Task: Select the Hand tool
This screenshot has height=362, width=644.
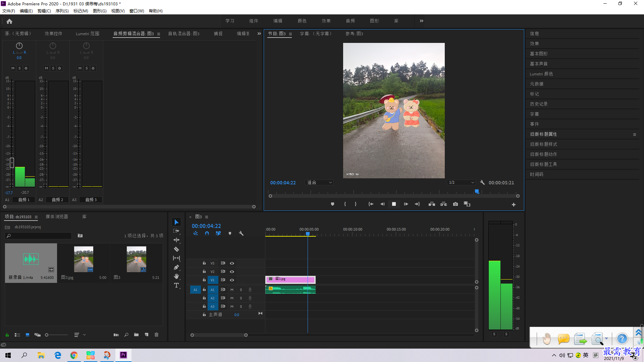Action: coord(176,276)
